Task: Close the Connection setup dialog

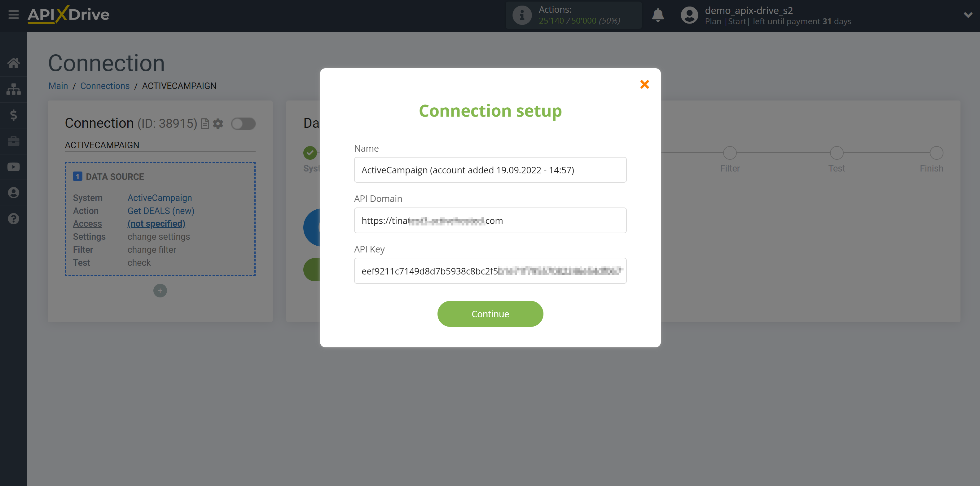Action: [644, 85]
